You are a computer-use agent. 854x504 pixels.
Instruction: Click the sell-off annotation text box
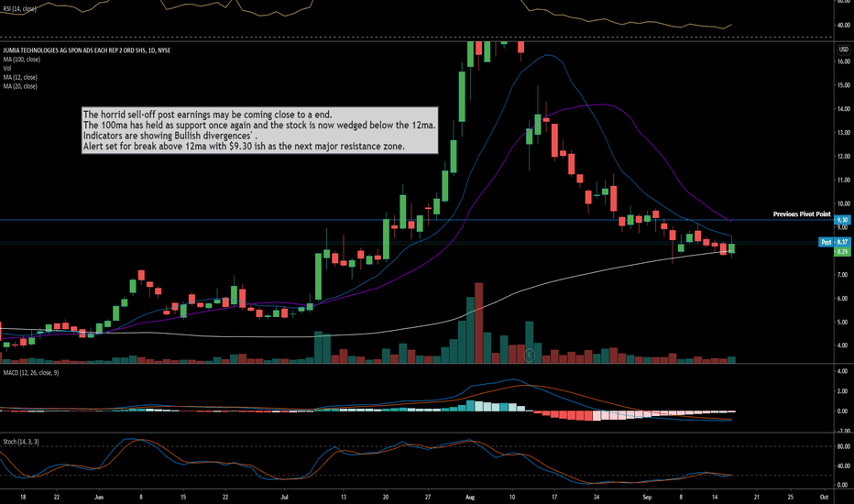click(x=260, y=130)
